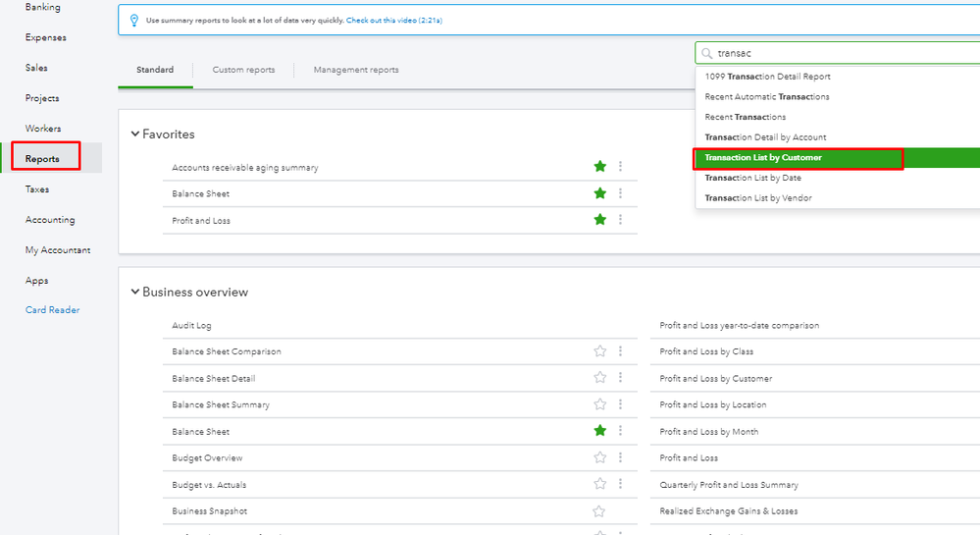
Task: Click kebab menu beside Budget vs. Actuals
Action: click(620, 484)
